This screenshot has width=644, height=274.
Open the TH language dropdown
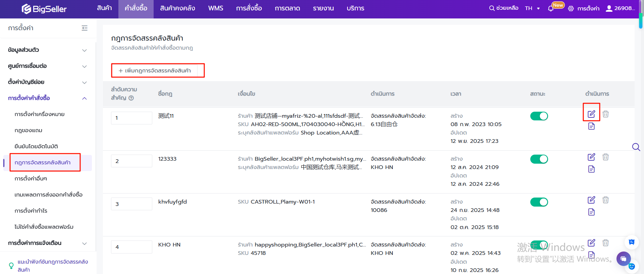(x=532, y=8)
